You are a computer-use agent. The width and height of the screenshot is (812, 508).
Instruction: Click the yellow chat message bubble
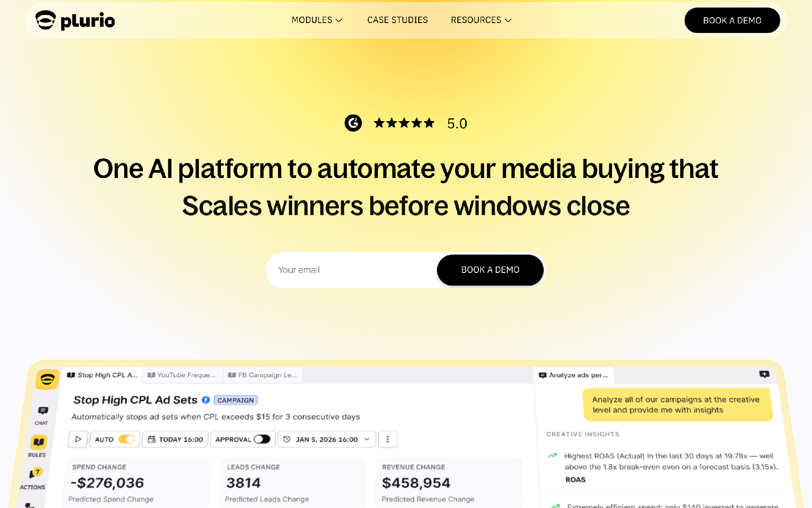(x=677, y=405)
